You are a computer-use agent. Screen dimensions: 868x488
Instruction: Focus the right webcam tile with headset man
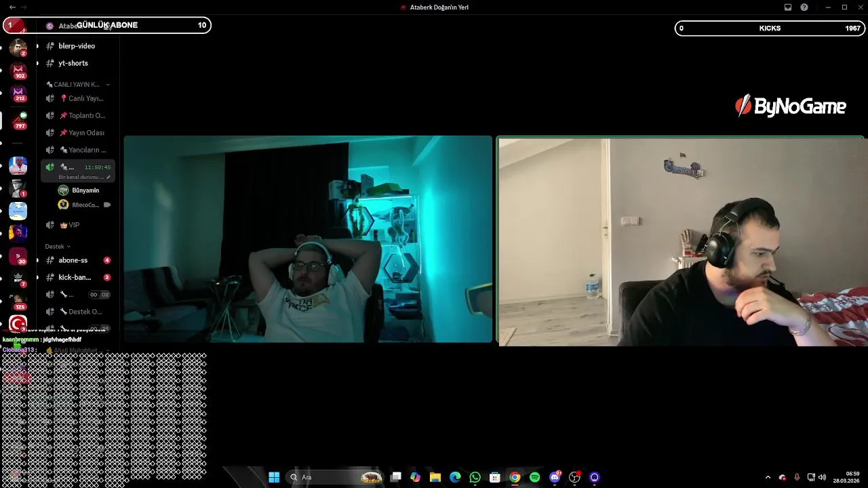click(681, 242)
